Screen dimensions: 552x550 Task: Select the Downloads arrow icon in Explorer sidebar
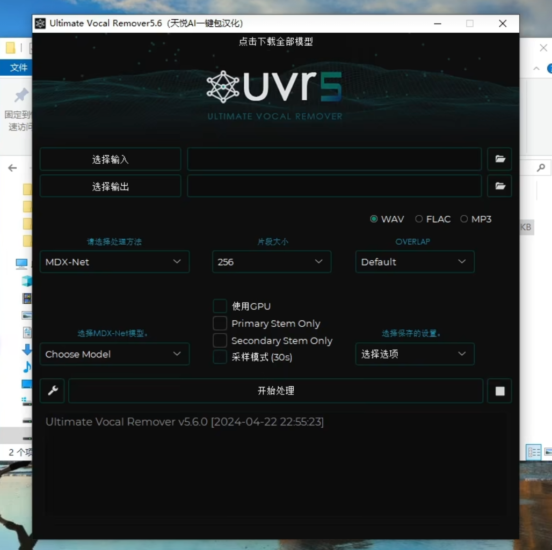(27, 349)
